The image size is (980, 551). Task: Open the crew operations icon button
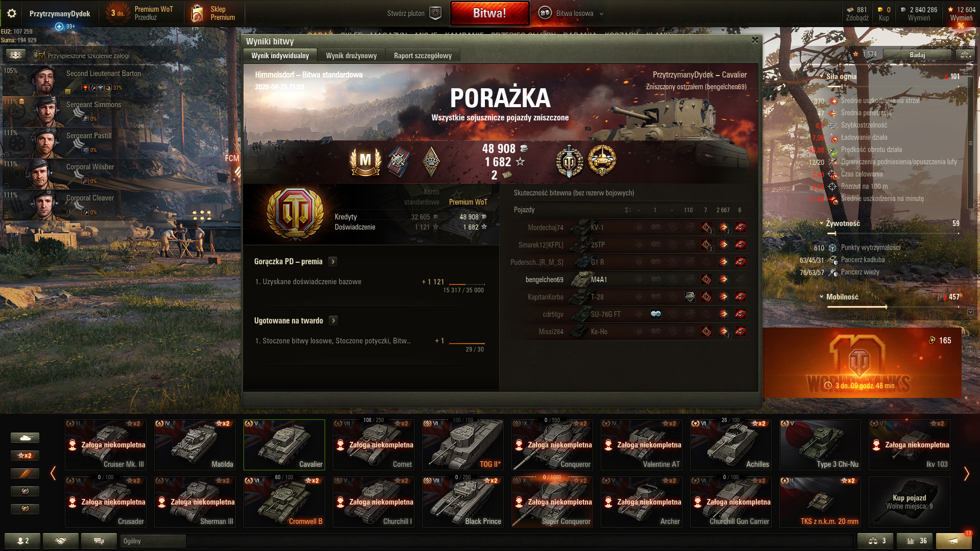click(x=15, y=55)
